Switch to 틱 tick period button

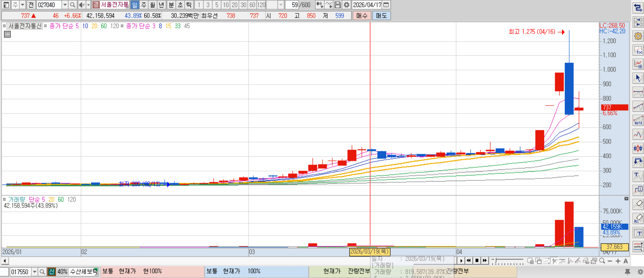(189, 5)
